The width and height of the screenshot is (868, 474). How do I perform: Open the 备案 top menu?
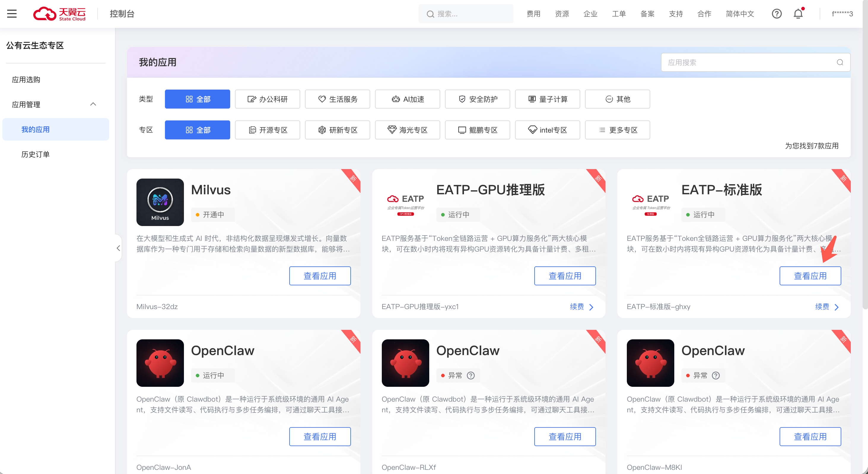[647, 14]
